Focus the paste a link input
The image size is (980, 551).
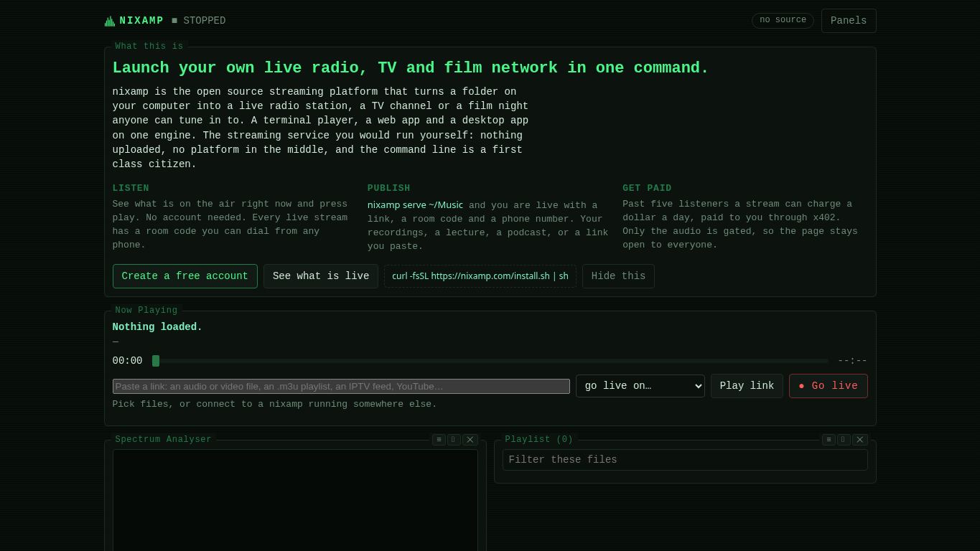tap(341, 387)
